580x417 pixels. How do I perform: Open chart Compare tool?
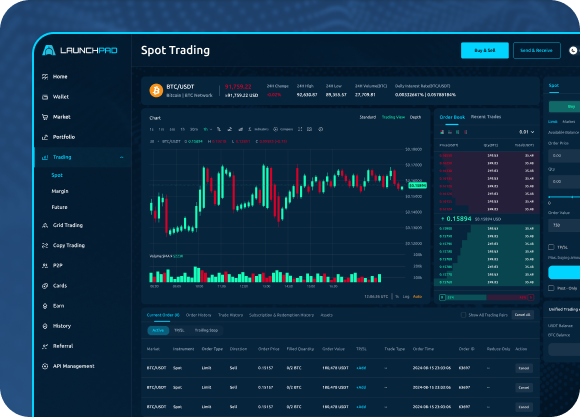coord(283,129)
